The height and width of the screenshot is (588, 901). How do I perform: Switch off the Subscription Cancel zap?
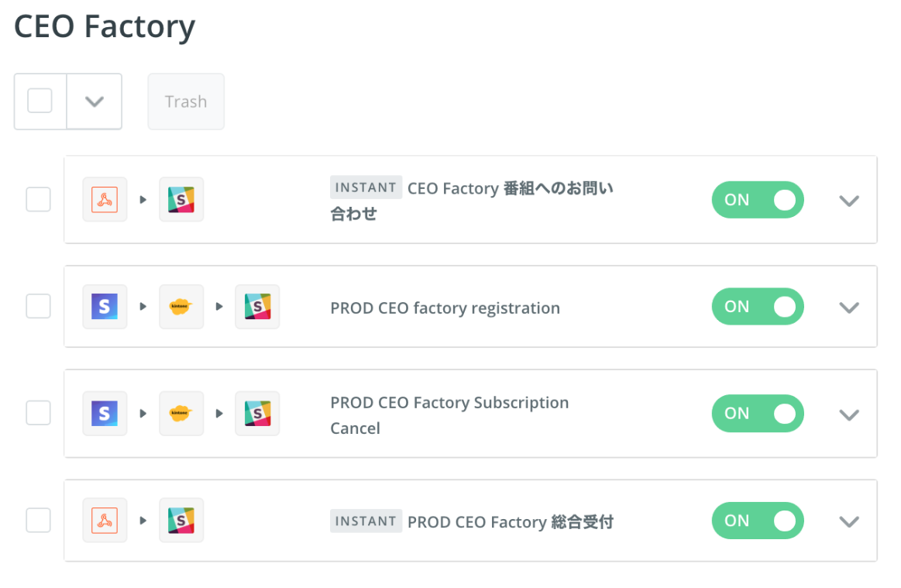(x=758, y=413)
